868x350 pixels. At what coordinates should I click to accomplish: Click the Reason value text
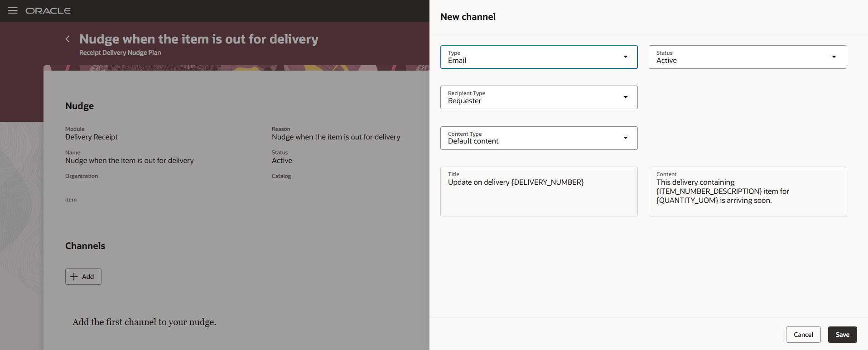336,137
